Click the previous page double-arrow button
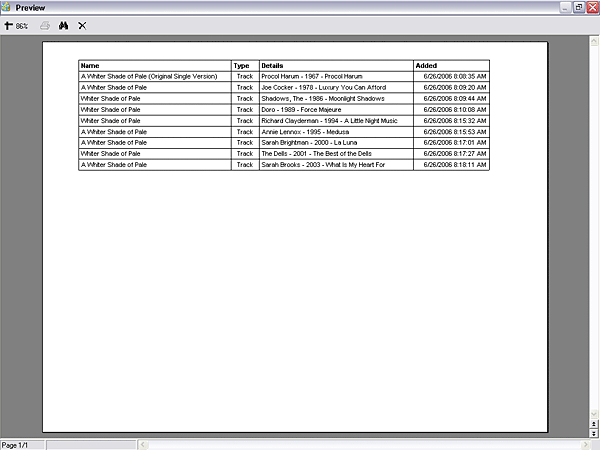This screenshot has height=450, width=600. (x=594, y=425)
